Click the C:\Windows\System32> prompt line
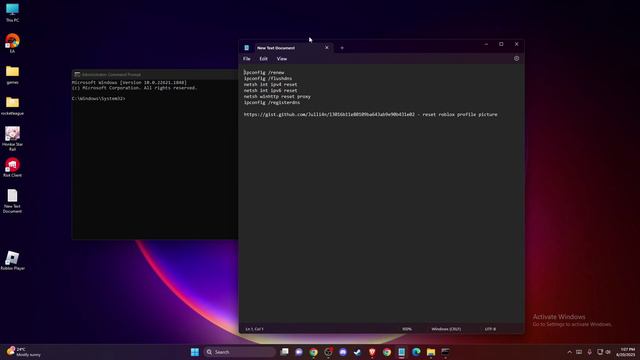The image size is (640, 360). (x=98, y=99)
